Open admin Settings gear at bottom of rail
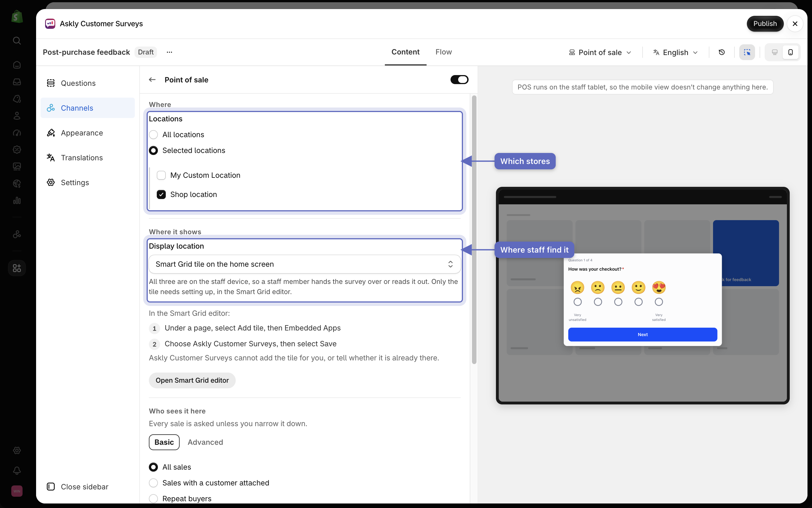Screen dimensions: 812x508 [17, 450]
